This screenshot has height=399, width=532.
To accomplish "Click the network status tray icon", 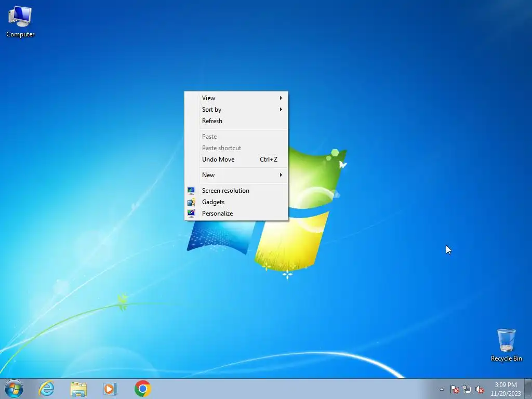I will pyautogui.click(x=467, y=389).
